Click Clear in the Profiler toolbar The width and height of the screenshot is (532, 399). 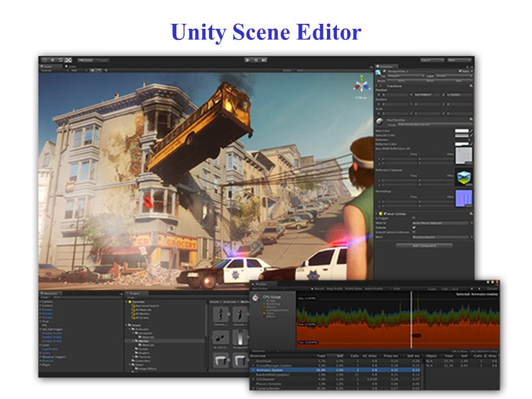point(397,289)
